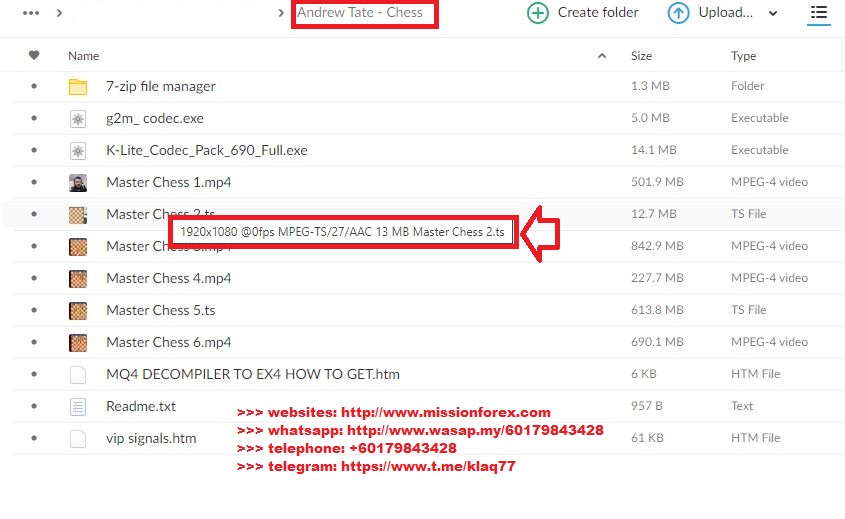Click the 842.9 MB file's chessboard thumbnail
The image size is (845, 519).
78,247
